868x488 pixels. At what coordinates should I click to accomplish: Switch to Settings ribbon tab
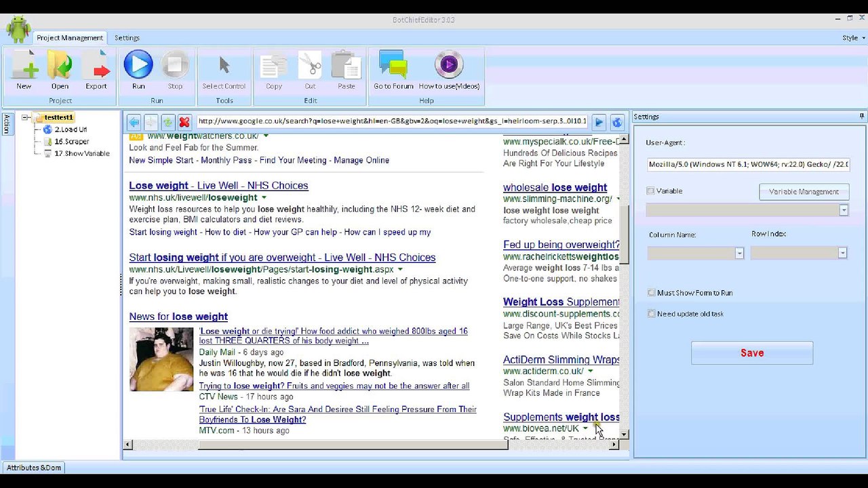pyautogui.click(x=127, y=38)
